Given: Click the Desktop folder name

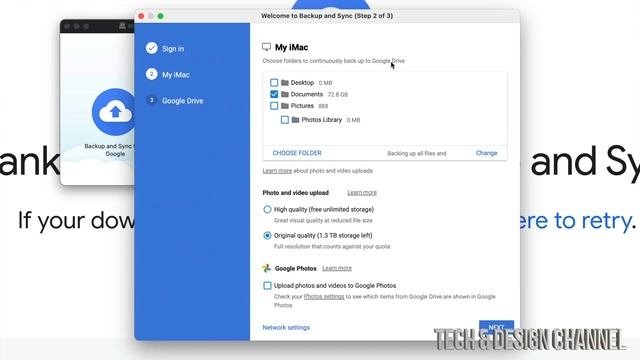Looking at the screenshot, I should [302, 82].
